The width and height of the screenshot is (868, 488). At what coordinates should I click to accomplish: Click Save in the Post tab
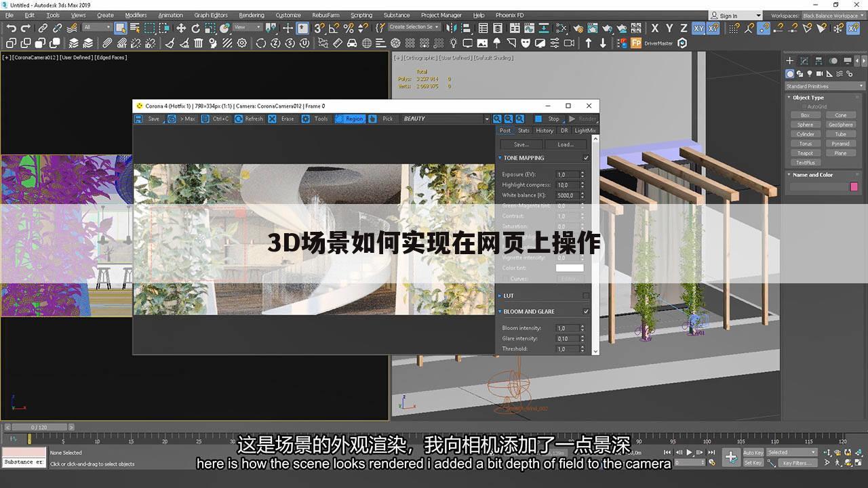tap(521, 144)
